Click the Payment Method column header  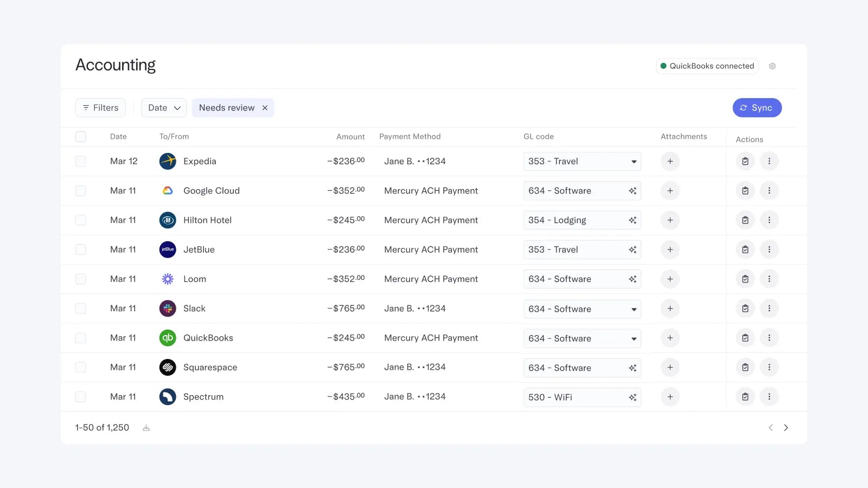click(x=410, y=137)
